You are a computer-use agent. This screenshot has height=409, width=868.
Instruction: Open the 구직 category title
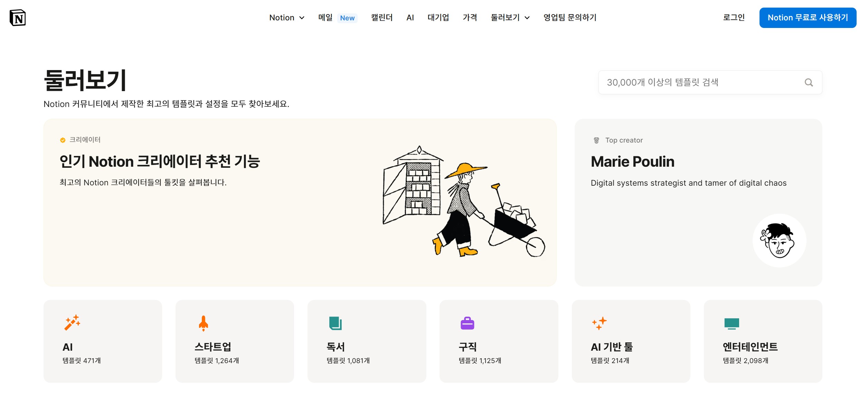pos(468,347)
